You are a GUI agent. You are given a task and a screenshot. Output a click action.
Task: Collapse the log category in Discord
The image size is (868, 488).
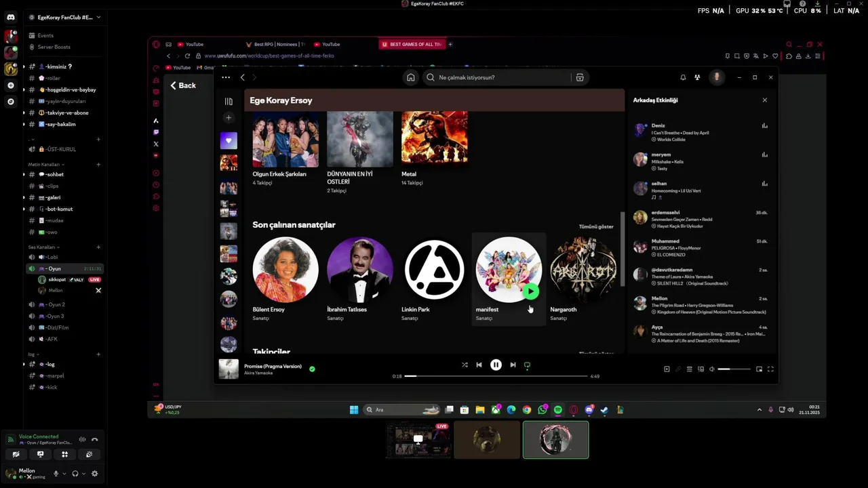coord(32,354)
